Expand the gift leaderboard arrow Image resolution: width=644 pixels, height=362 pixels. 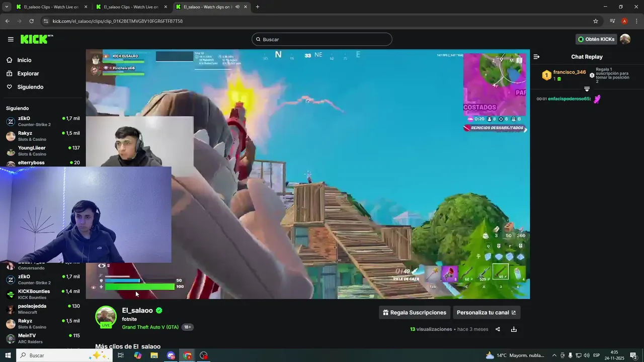(587, 89)
